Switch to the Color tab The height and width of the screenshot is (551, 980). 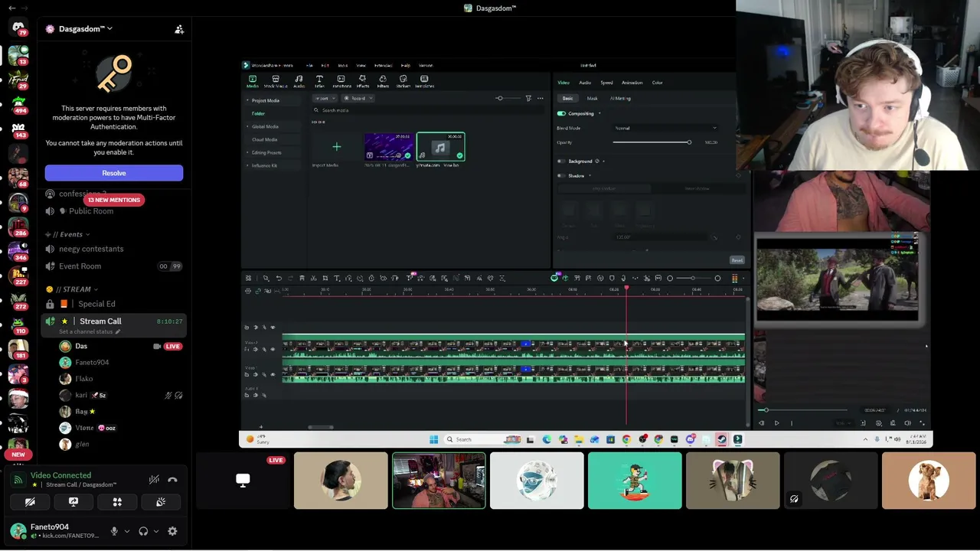point(657,83)
